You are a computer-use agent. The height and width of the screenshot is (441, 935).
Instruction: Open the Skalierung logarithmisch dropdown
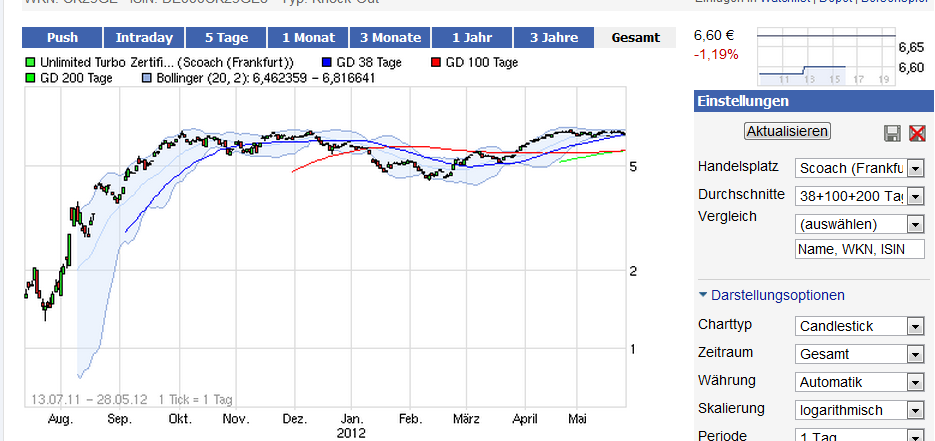coord(859,411)
